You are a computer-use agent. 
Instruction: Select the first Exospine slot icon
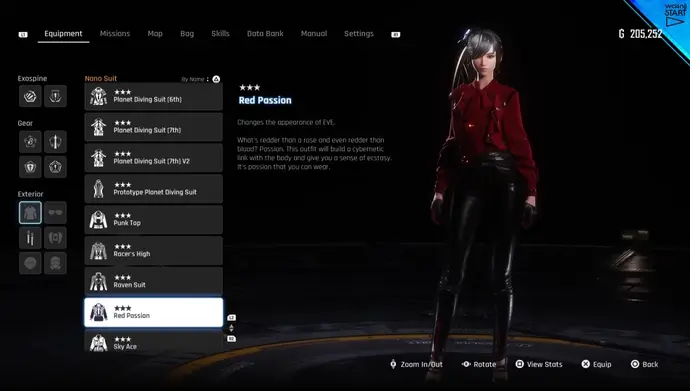pyautogui.click(x=30, y=96)
